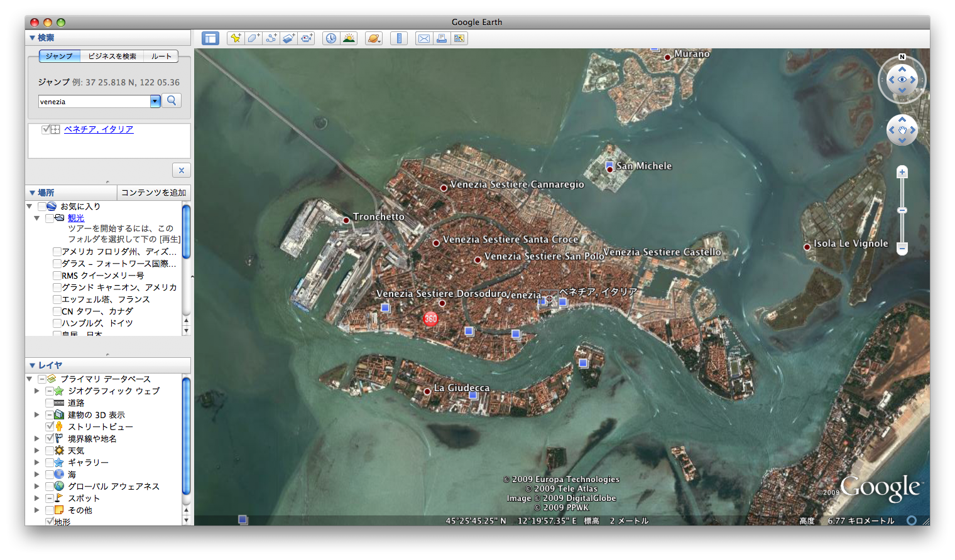955x560 pixels.
Task: Click the venezia search input field
Action: (x=94, y=102)
